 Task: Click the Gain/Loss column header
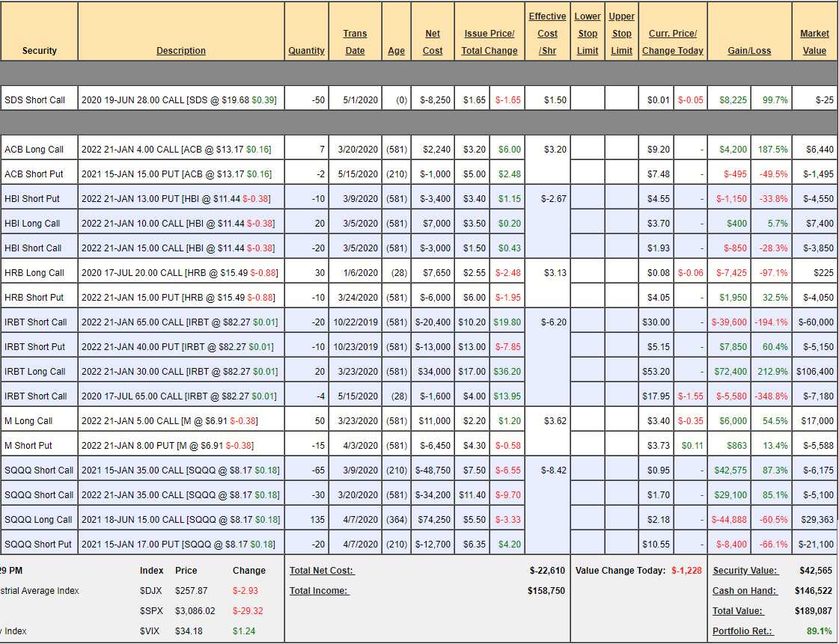tap(748, 51)
